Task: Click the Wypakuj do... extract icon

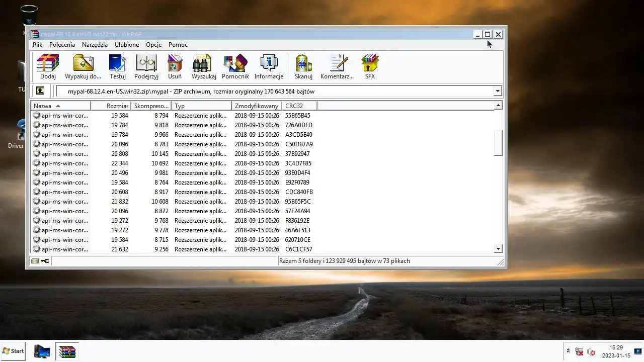Action: (x=83, y=67)
